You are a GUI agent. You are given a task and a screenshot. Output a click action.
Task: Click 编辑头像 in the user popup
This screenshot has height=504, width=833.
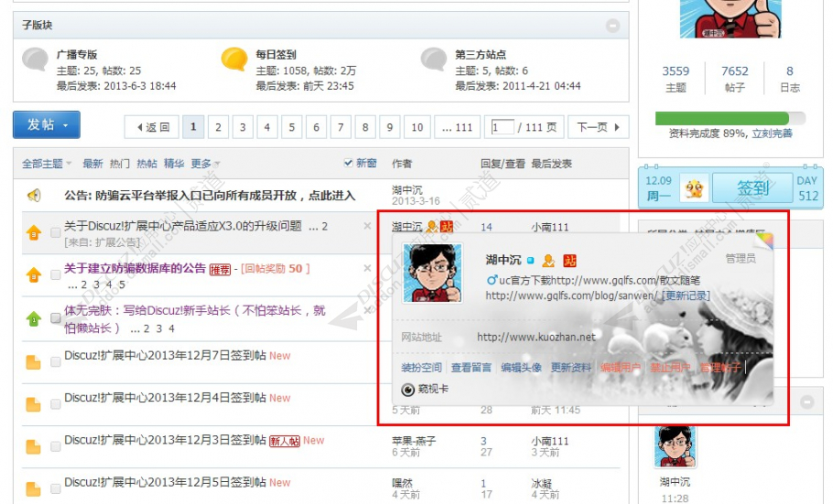[x=521, y=368]
